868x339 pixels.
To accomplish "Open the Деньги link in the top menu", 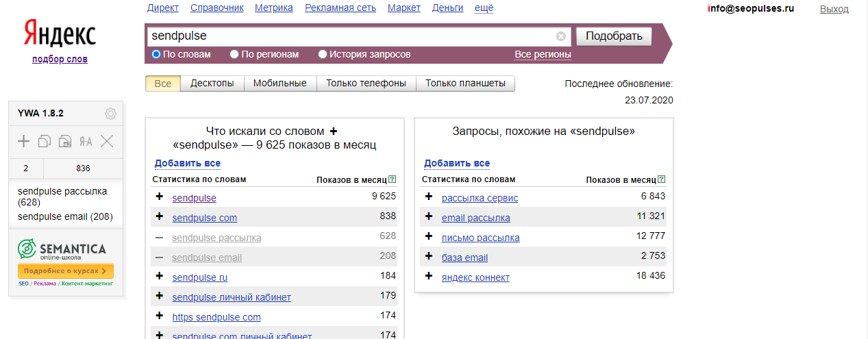I will (x=447, y=8).
